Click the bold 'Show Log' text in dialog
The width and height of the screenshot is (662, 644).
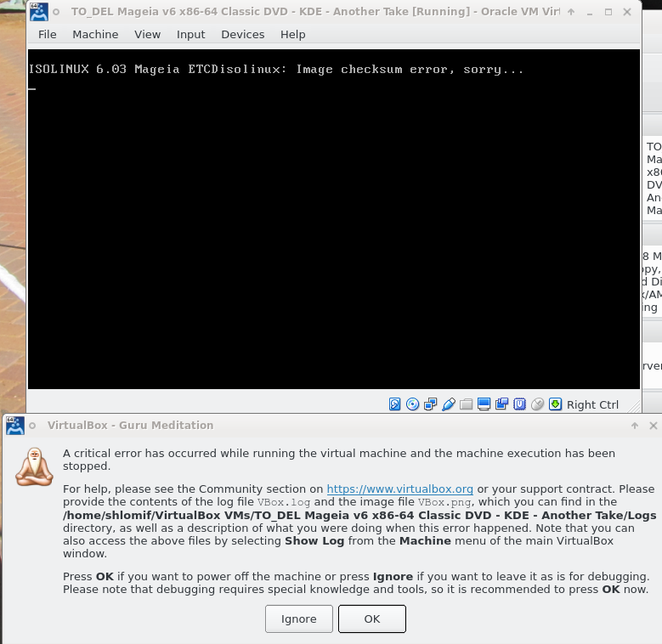(x=314, y=540)
